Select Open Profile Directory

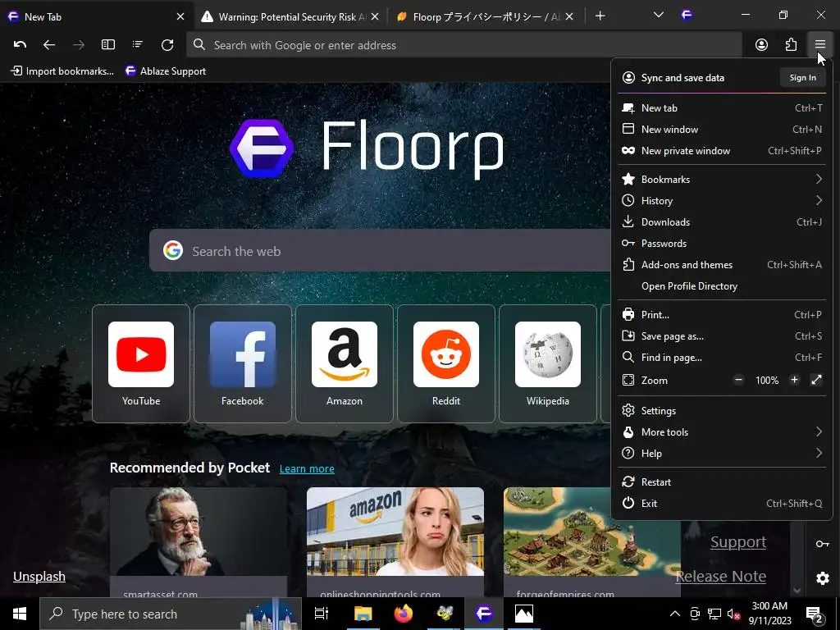tap(722, 286)
